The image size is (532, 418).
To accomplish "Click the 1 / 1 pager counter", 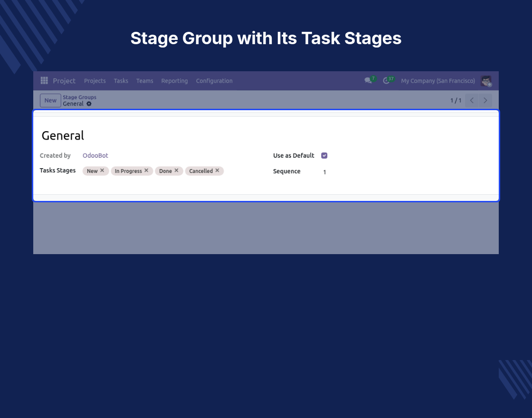I will click(x=456, y=100).
